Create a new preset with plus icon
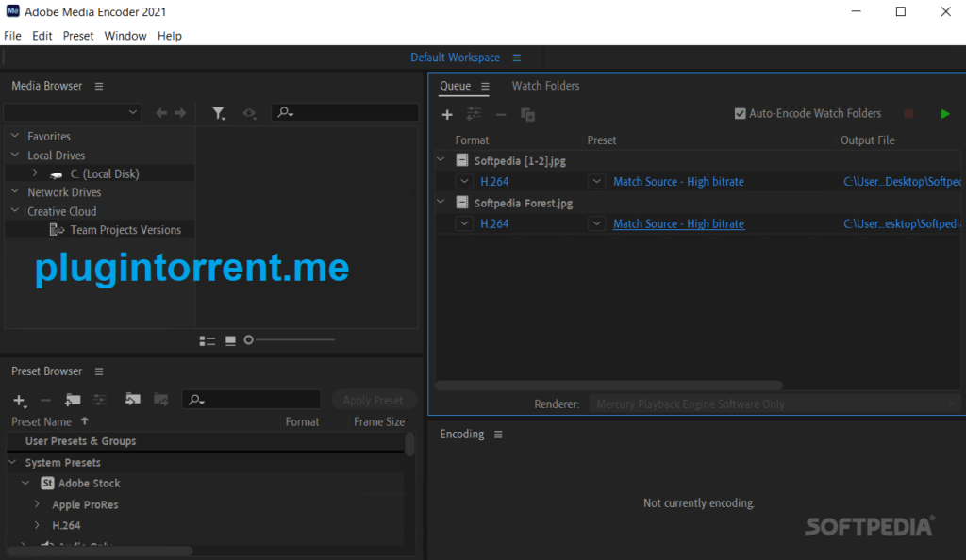Screen dimensions: 966x560 [19, 401]
